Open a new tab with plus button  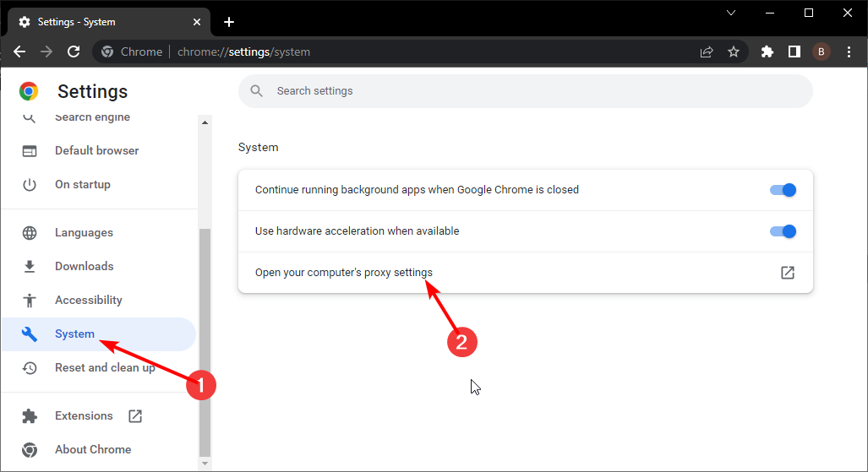(229, 22)
